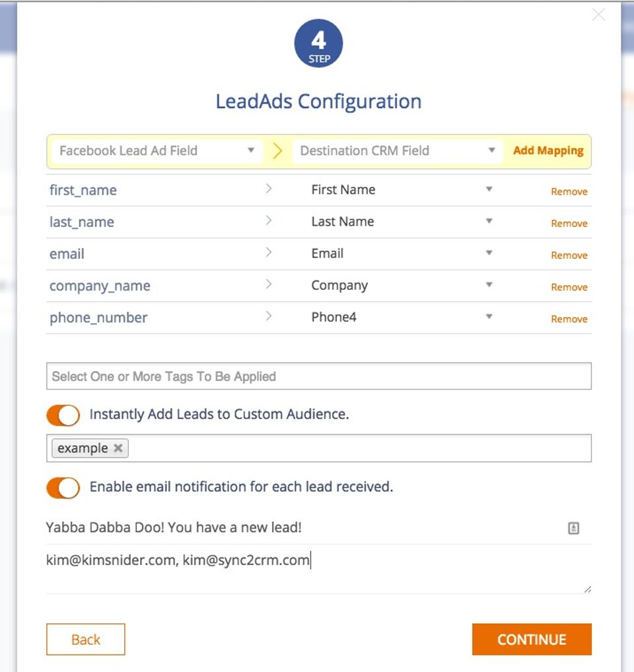Click the arrow between mapping field selectors
Viewport: 634px width, 672px height.
(x=277, y=151)
